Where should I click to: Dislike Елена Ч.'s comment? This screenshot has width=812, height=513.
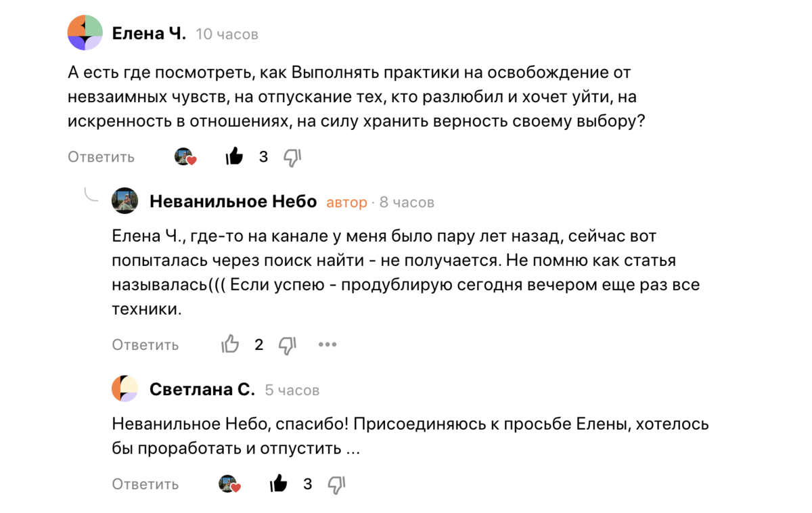292,156
